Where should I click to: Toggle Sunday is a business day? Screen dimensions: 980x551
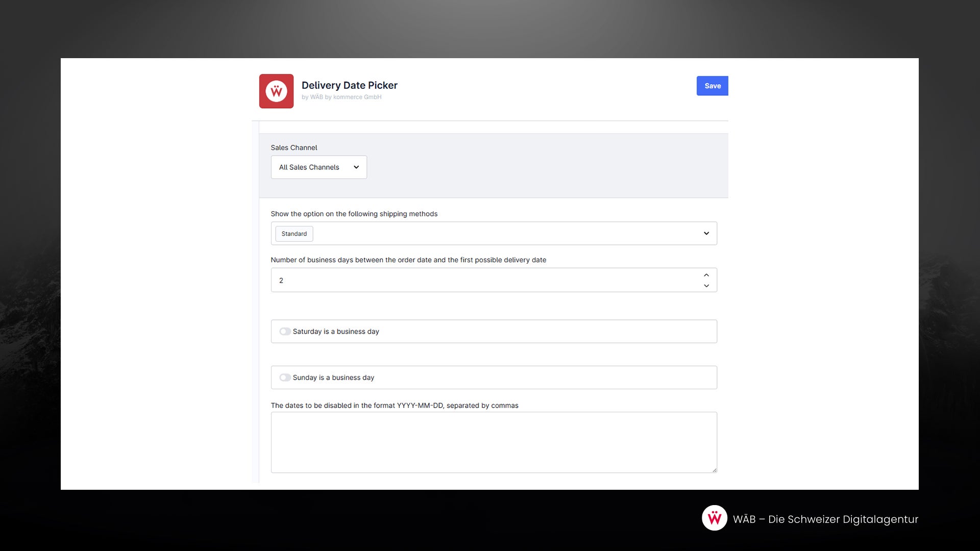[x=285, y=378]
